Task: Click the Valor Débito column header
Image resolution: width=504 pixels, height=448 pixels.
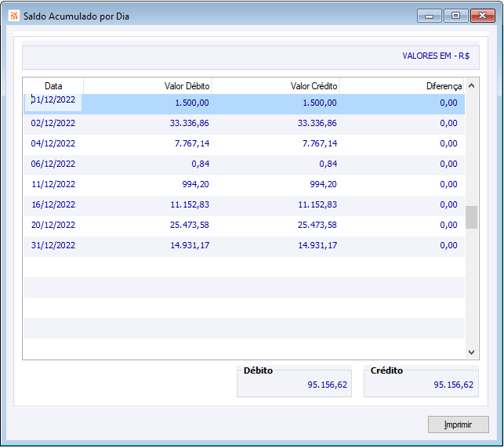Action: tap(147, 86)
